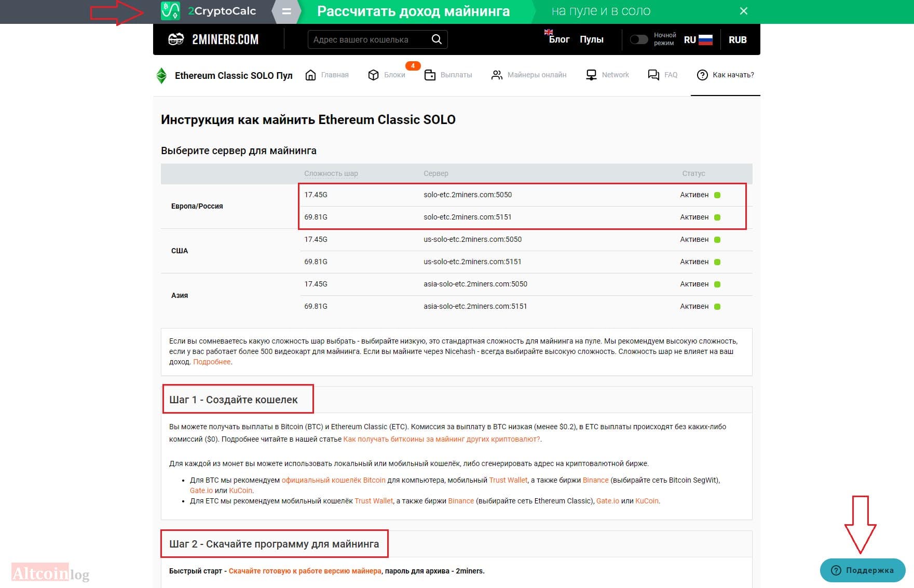Download the ready-to-use miner version link
914x588 pixels.
[x=305, y=571]
